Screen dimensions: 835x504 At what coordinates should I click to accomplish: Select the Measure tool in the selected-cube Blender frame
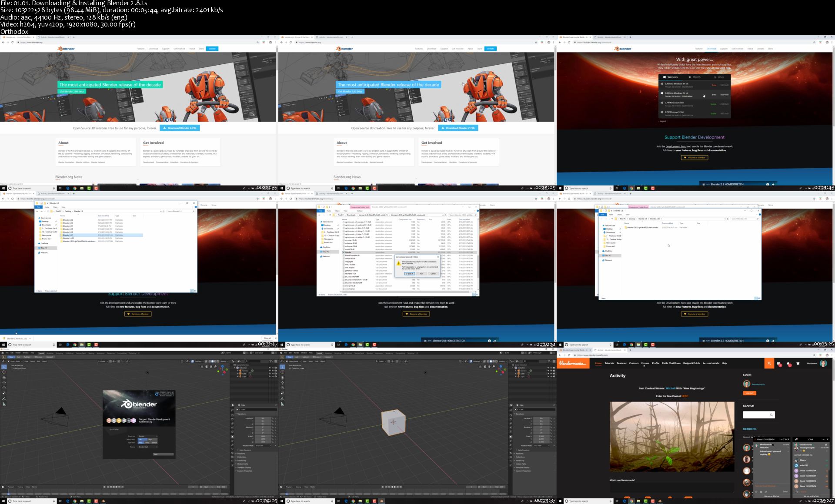click(282, 404)
